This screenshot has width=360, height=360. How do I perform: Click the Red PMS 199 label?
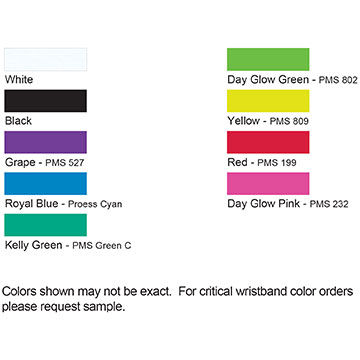pos(262,163)
